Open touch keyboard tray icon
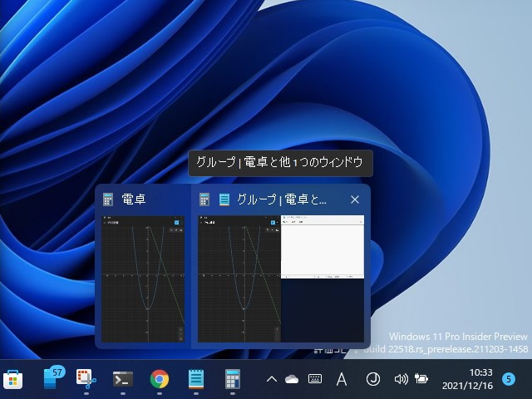Viewport: 532px width, 399px height. pyautogui.click(x=315, y=379)
